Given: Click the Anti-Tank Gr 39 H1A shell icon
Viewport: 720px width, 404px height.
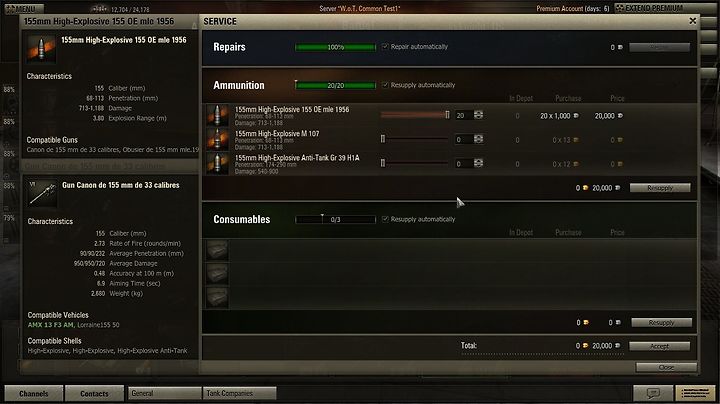Looking at the screenshot, I should pos(217,163).
